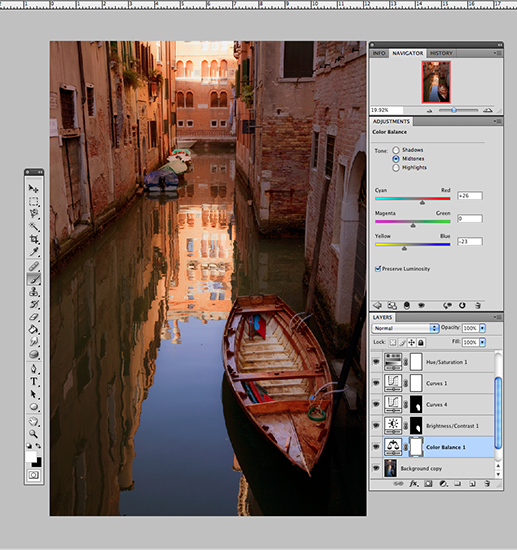Switch to the Navigator tab
The width and height of the screenshot is (517, 550).
click(x=408, y=53)
